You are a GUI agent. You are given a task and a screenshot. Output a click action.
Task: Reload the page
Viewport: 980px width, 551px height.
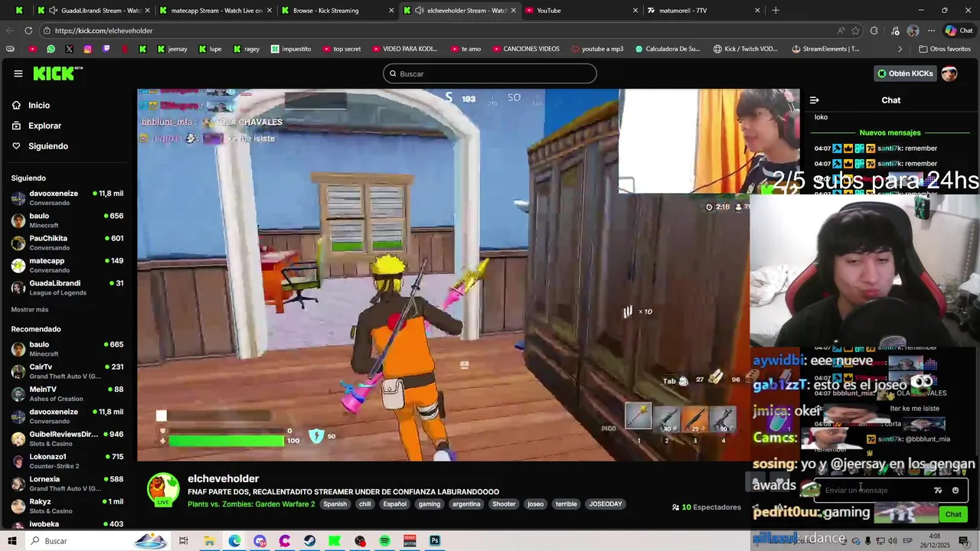coord(28,31)
